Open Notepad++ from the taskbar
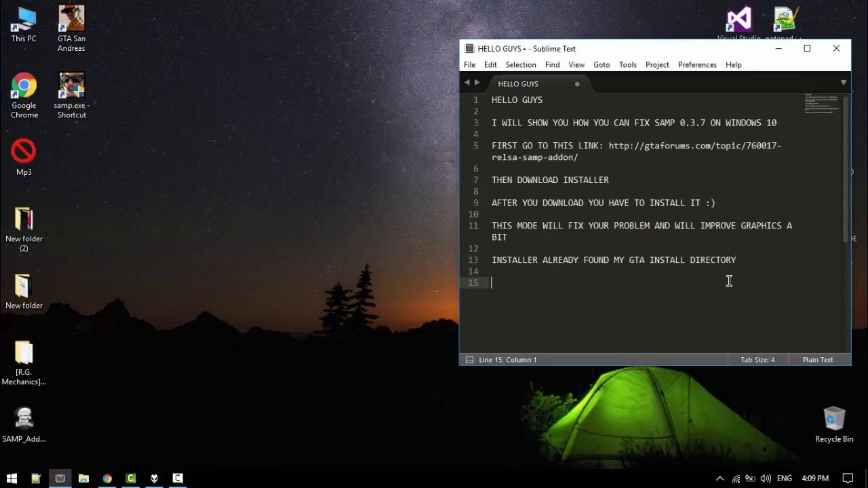Viewport: 868px width, 488px height. 36,478
